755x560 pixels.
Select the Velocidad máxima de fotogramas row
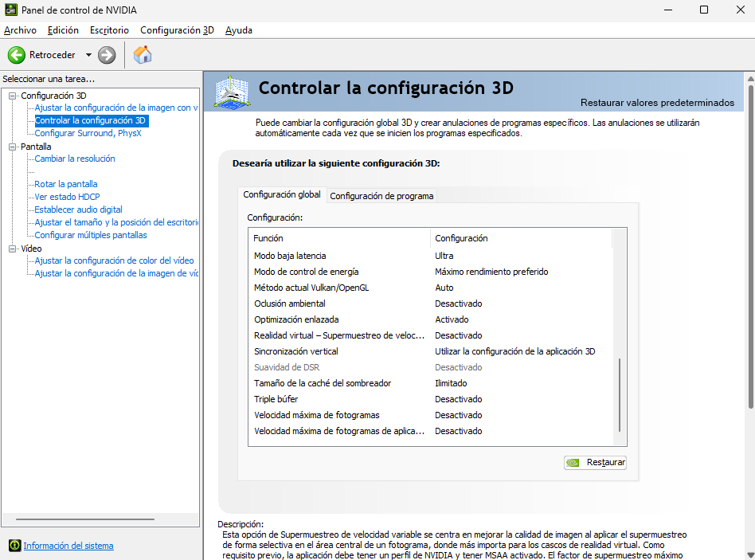431,415
